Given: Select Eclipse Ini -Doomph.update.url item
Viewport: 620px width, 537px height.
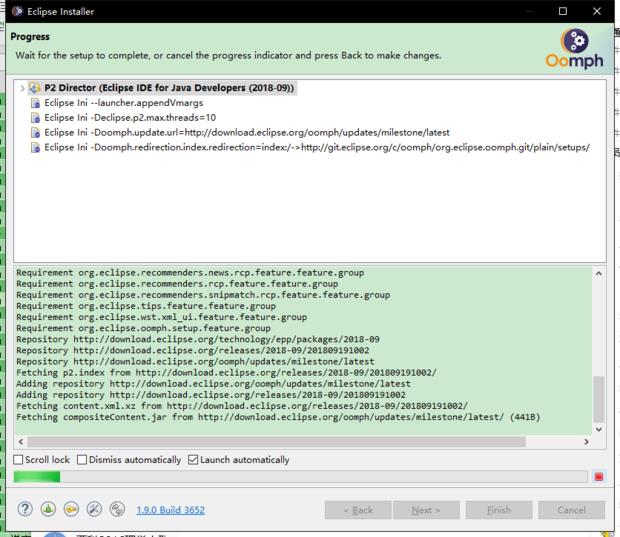Looking at the screenshot, I should 246,132.
